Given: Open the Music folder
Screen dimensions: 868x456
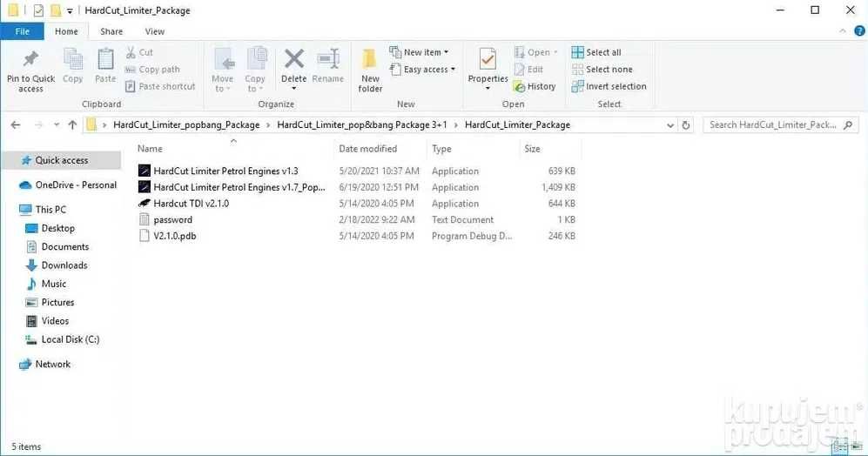Looking at the screenshot, I should coord(46,284).
